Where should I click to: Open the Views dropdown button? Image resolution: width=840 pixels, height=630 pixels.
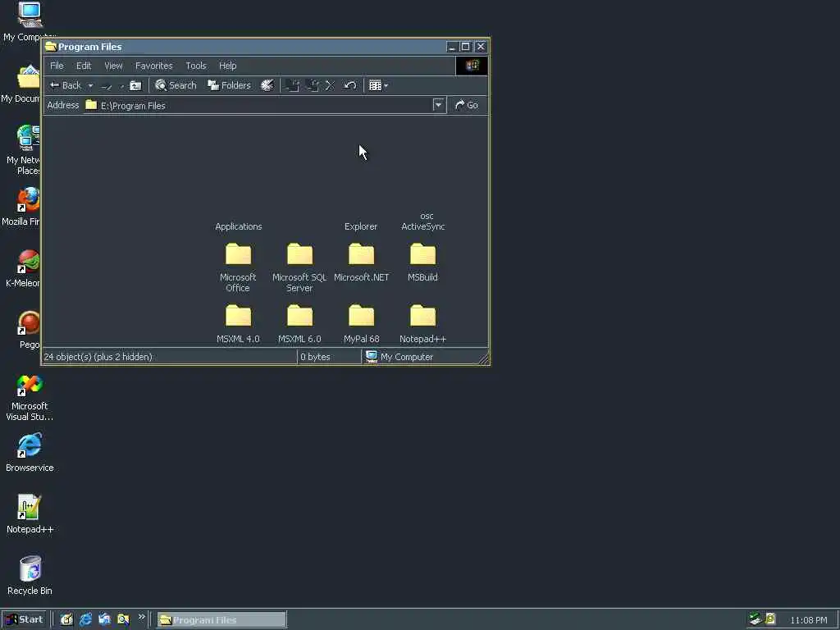coord(378,85)
